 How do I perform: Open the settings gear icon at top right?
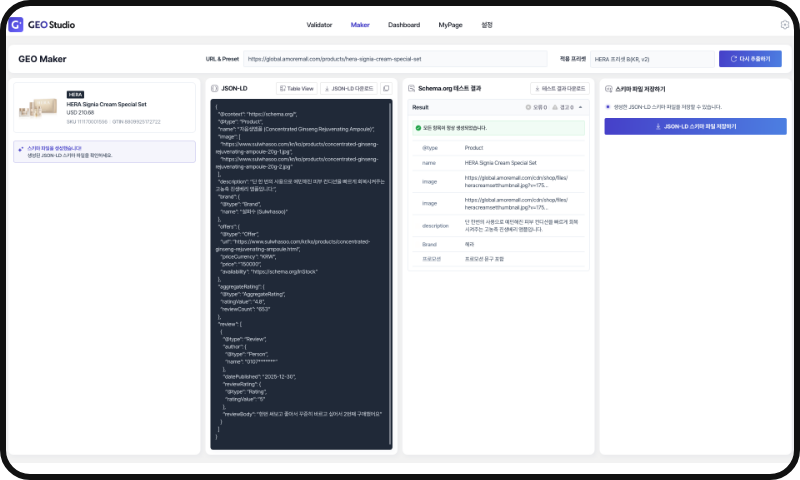pyautogui.click(x=785, y=24)
